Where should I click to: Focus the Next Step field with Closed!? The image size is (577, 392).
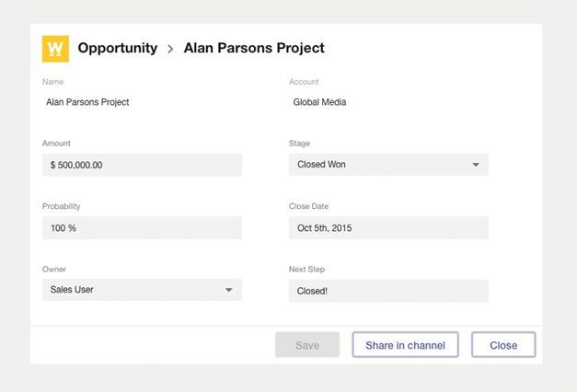388,291
